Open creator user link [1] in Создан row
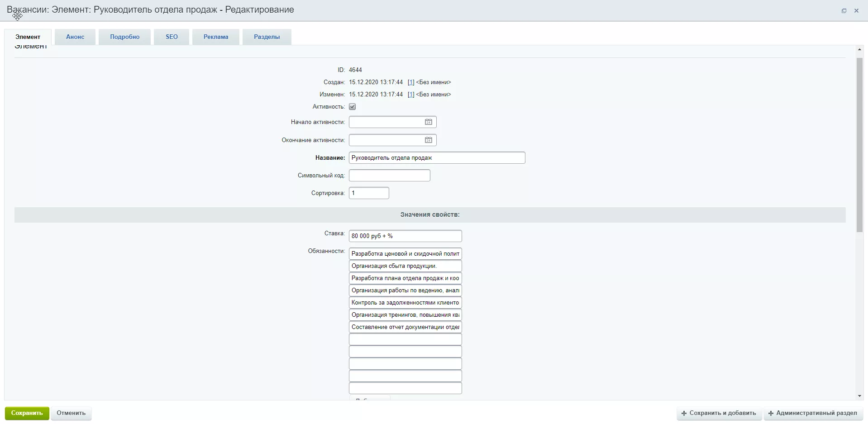This screenshot has width=868, height=424. pos(411,82)
